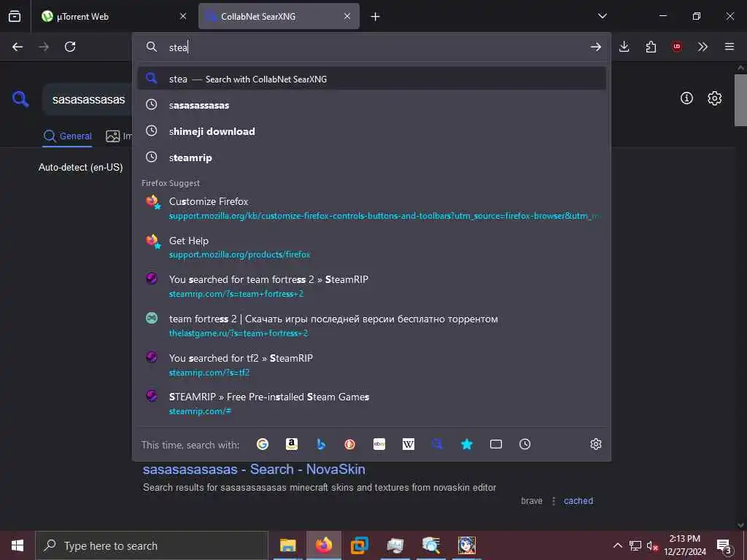Open the Downloads toolbar icon
Image resolution: width=747 pixels, height=560 pixels.
coord(624,47)
